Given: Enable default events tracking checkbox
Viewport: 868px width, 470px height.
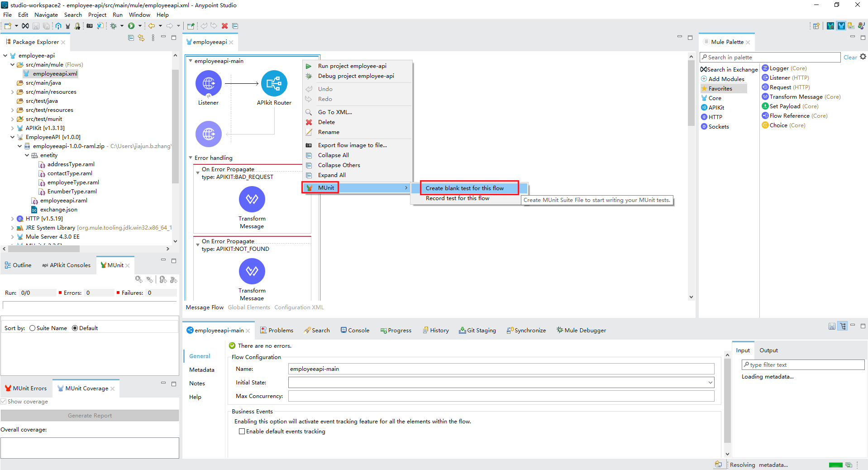Looking at the screenshot, I should [242, 432].
